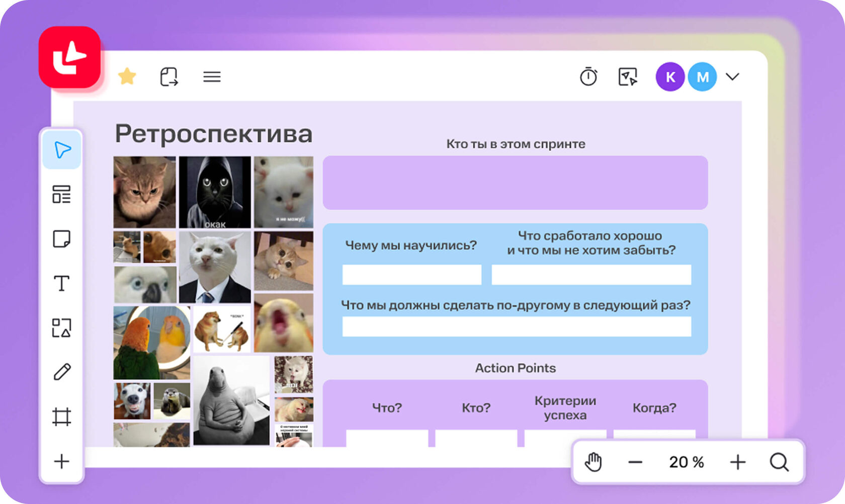Screen dimensions: 845x504
Task: Open the sticky note tool
Action: 61,239
